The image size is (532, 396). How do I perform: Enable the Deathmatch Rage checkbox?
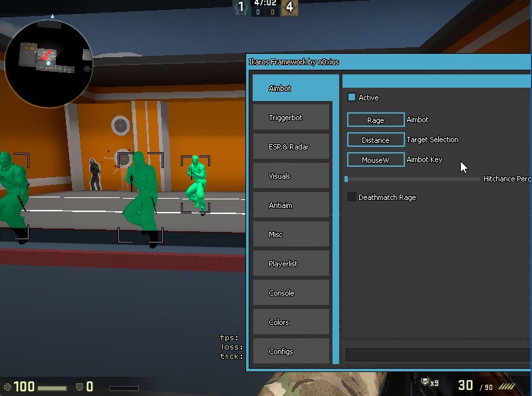click(x=352, y=197)
